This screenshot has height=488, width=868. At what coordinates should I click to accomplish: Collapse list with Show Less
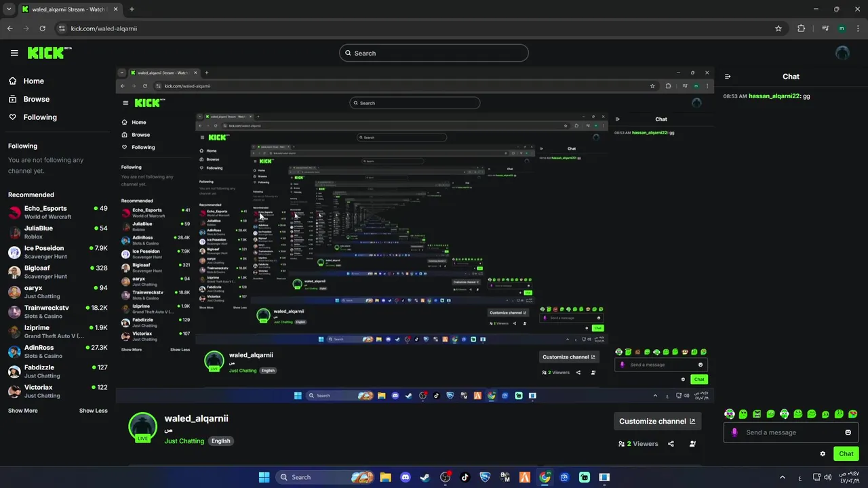point(93,411)
